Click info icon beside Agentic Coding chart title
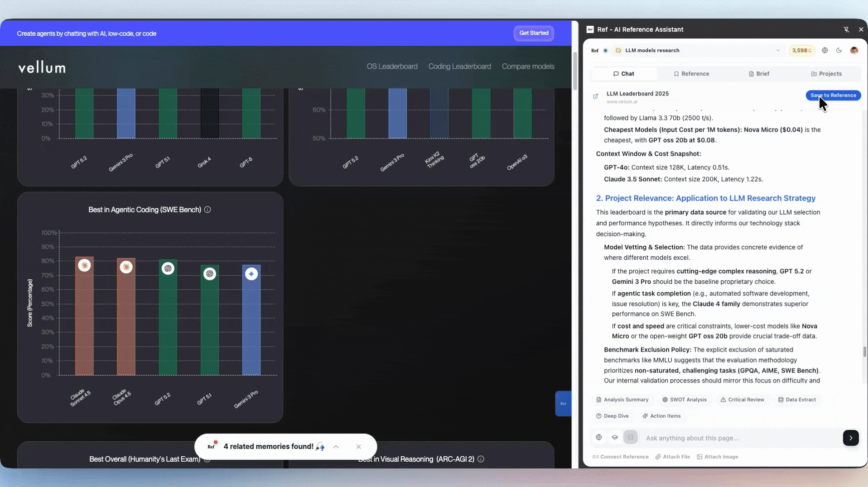Screen dimensions: 868x487 point(207,210)
